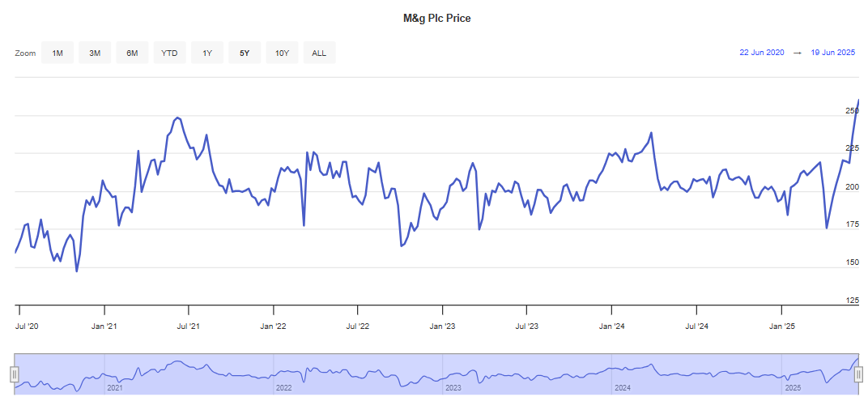Click the 250 y-axis price label
The height and width of the screenshot is (397, 868).
(852, 110)
